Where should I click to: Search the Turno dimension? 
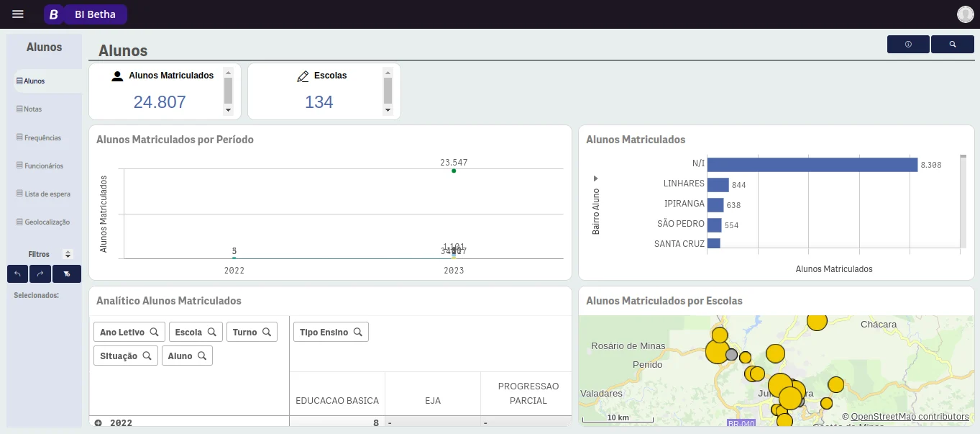[x=252, y=332]
